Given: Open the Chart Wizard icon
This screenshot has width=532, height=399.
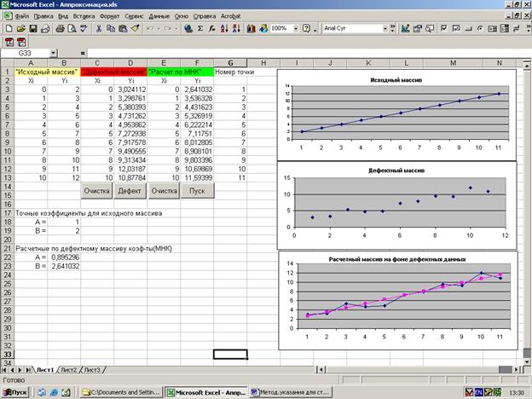Looking at the screenshot, I should click(252, 28).
